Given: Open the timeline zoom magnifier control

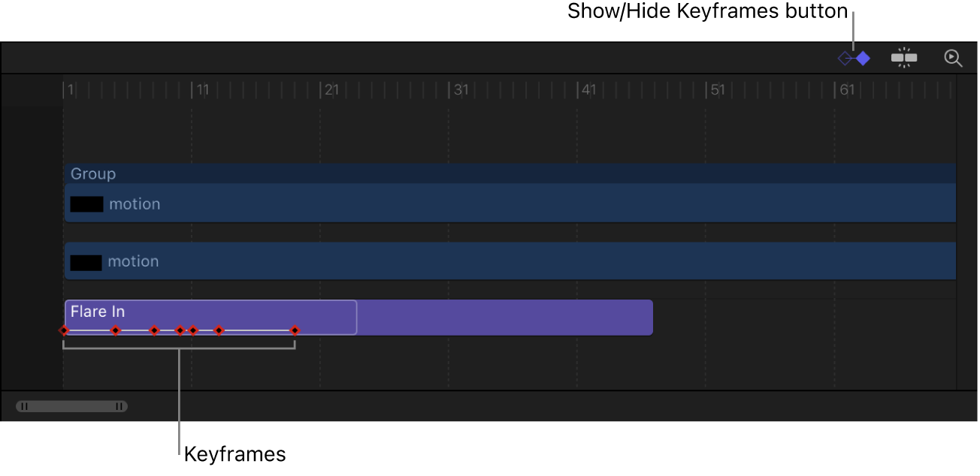Looking at the screenshot, I should 953,57.
